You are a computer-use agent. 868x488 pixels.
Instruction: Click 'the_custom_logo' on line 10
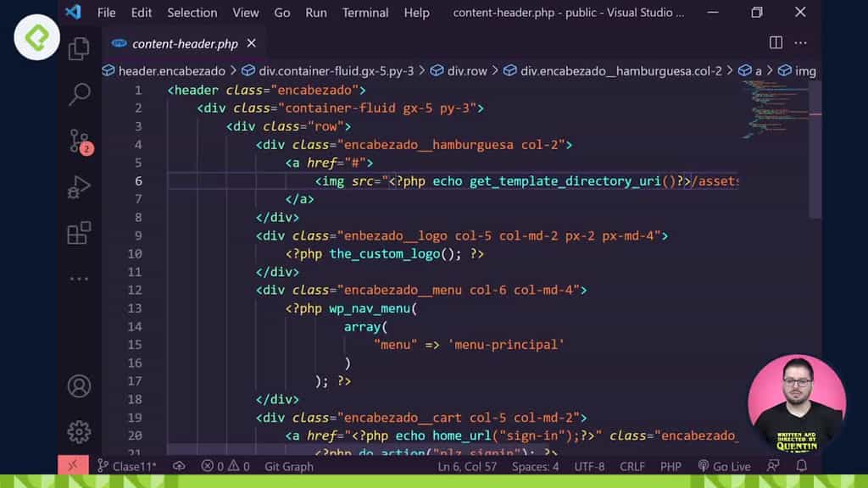pyautogui.click(x=385, y=253)
